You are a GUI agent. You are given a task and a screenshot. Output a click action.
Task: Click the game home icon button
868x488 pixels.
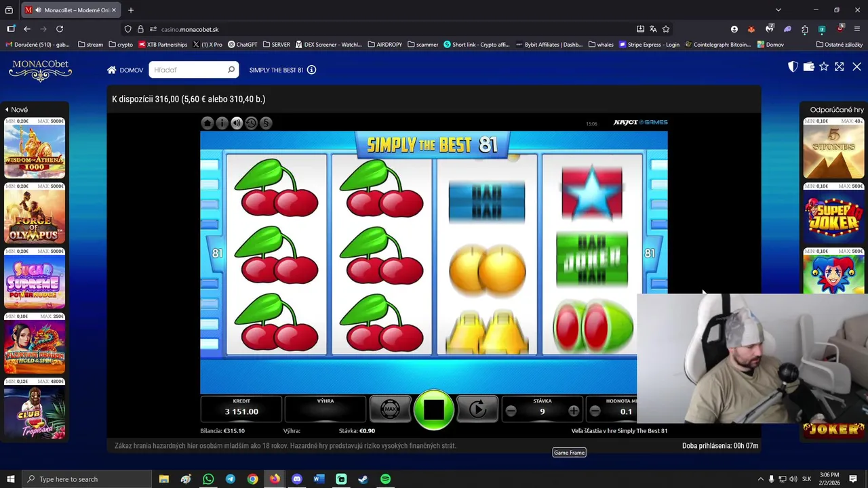(x=208, y=123)
